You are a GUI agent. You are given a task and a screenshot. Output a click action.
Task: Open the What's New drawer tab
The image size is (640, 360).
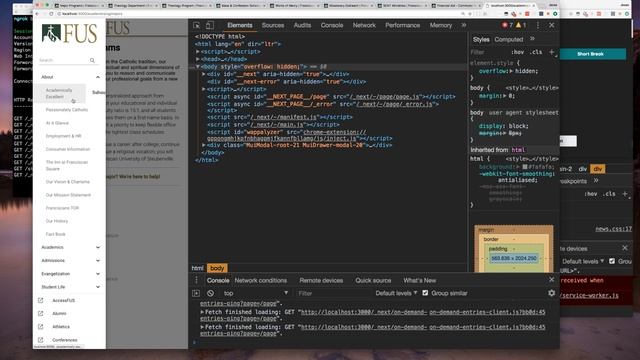(x=420, y=280)
